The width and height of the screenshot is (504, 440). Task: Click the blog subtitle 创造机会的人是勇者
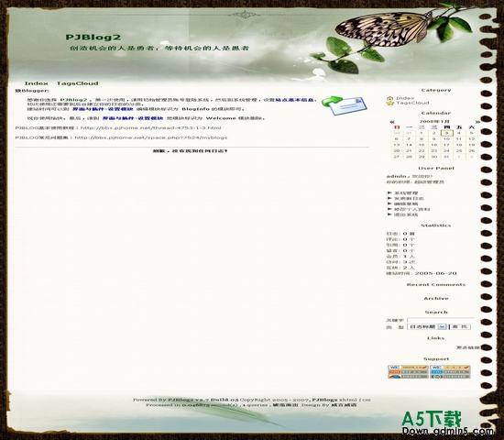coord(113,49)
